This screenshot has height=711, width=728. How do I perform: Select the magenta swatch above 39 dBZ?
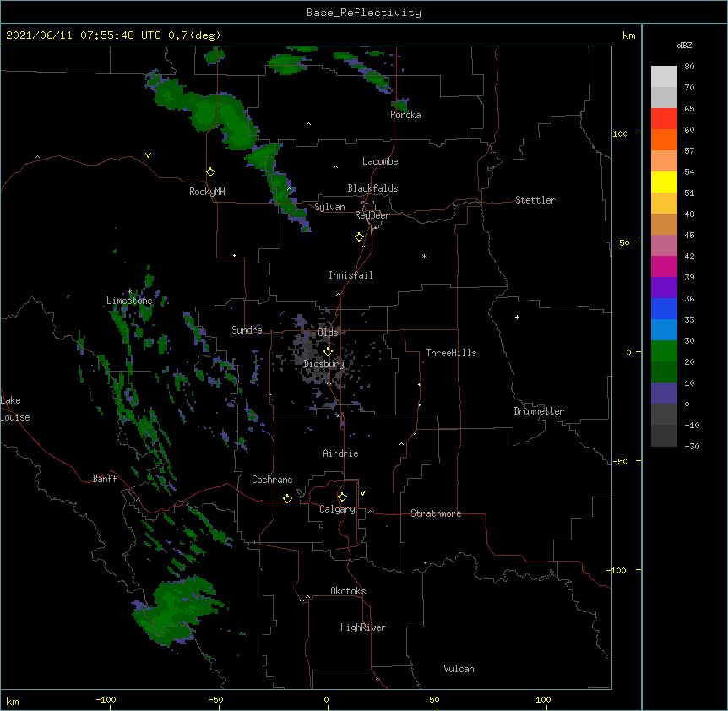pos(664,266)
